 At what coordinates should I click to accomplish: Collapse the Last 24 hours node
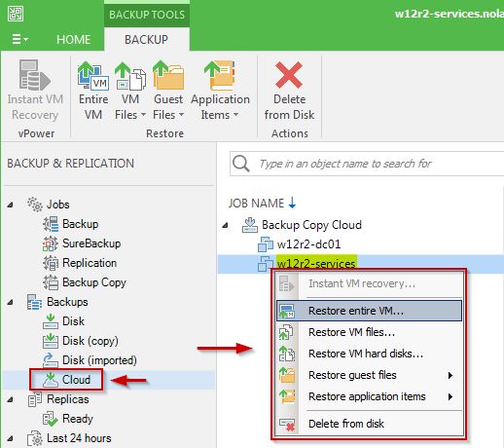tap(11, 438)
